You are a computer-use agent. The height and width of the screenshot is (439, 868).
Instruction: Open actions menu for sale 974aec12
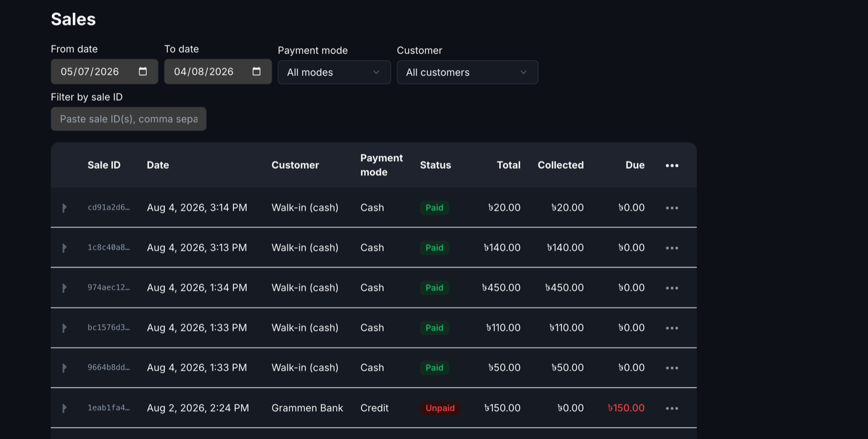click(x=672, y=288)
